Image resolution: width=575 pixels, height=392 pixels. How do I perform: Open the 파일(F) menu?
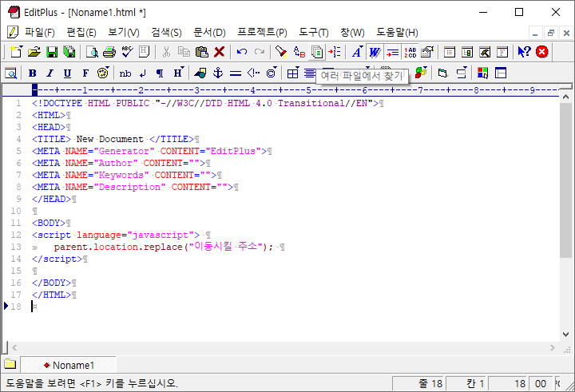(x=40, y=33)
